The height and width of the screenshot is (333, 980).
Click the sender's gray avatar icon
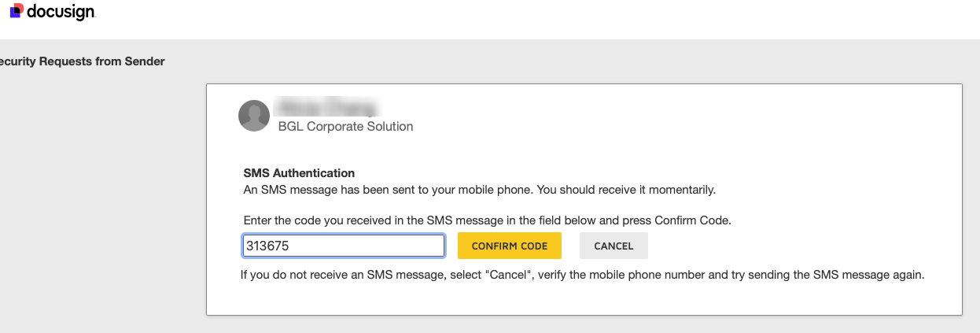254,116
